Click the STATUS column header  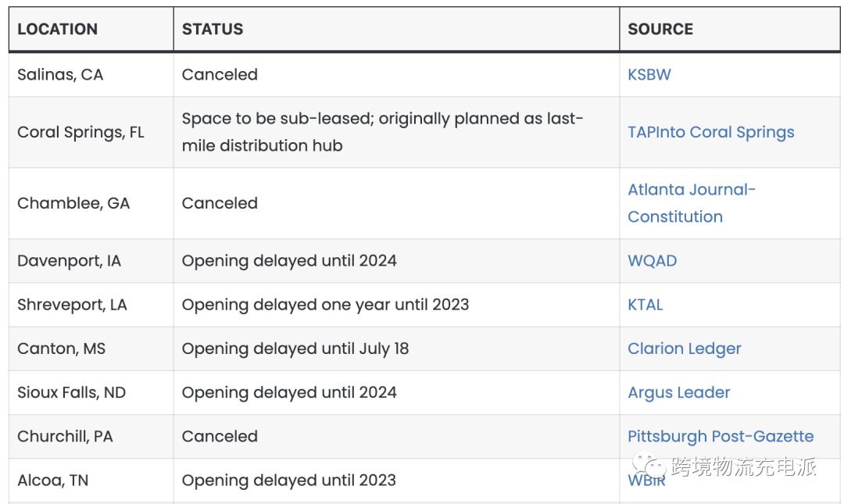pyautogui.click(x=212, y=30)
